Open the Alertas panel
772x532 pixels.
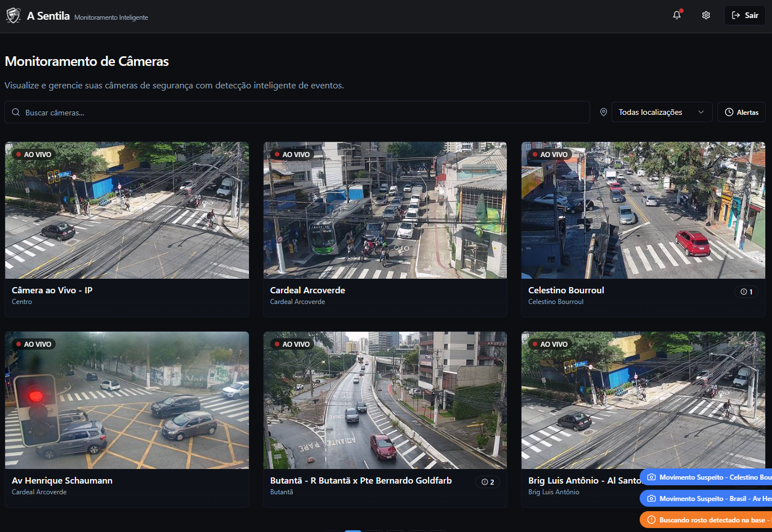741,112
